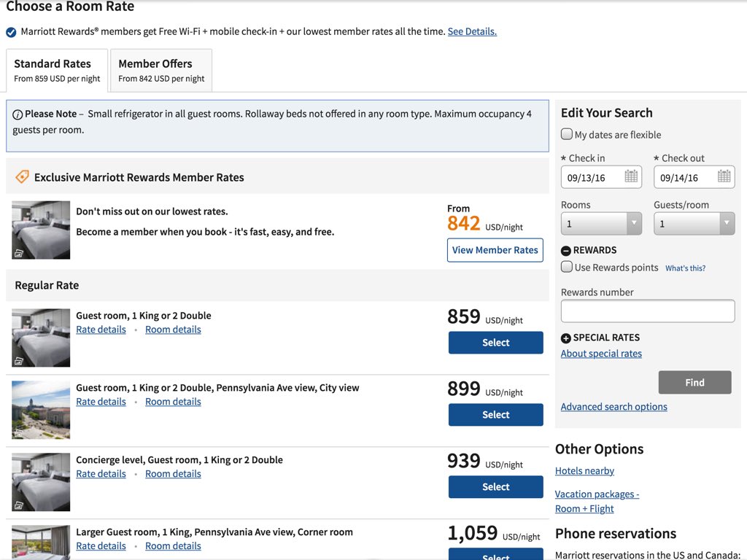Open Room details for Larger Guest room
The height and width of the screenshot is (560, 747).
pos(173,545)
